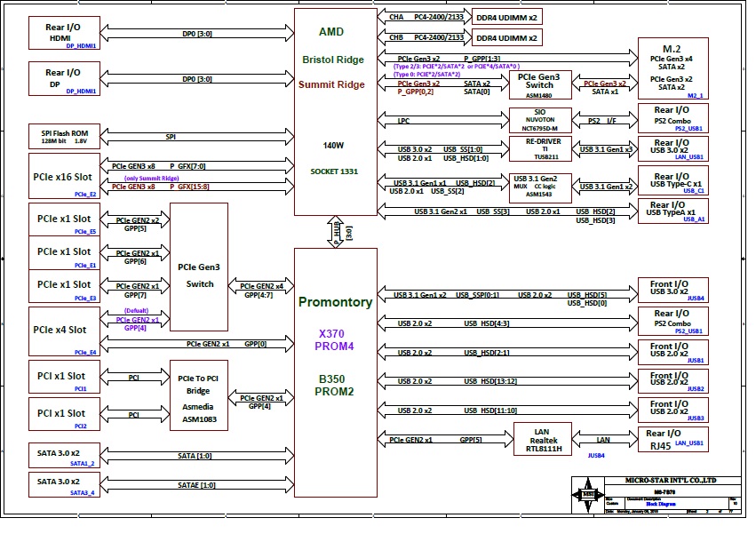Select the PCIe x16 Slot block
Screen dimensions: 756x534
(x=62, y=175)
